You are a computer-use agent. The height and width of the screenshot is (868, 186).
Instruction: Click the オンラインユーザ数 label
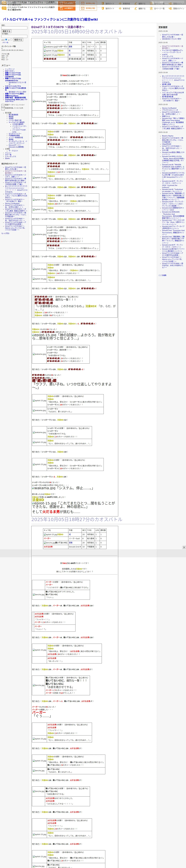pos(8,46)
